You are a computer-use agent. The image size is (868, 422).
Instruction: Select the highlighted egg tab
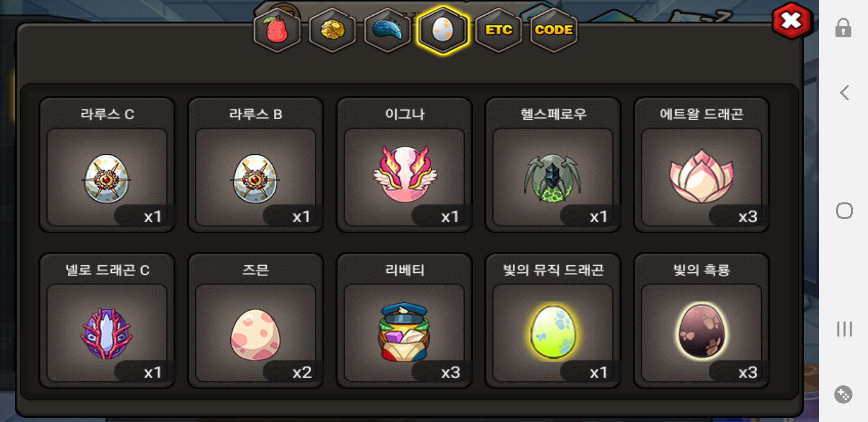(443, 30)
